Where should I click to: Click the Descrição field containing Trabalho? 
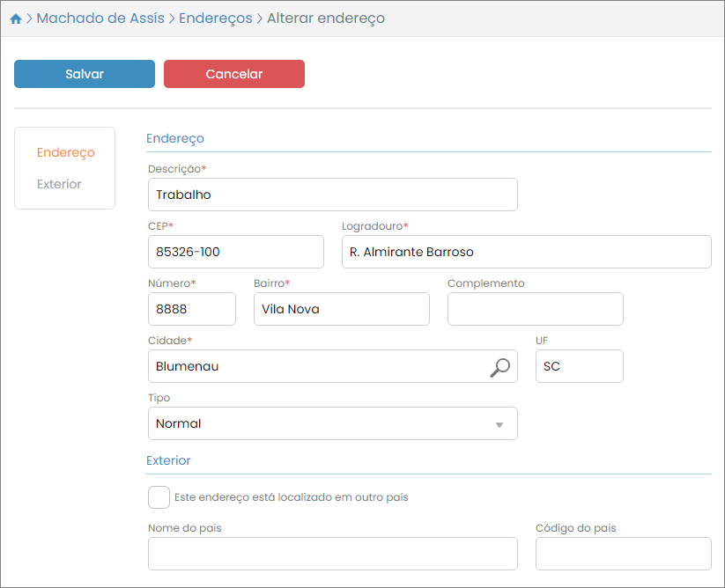tap(332, 195)
